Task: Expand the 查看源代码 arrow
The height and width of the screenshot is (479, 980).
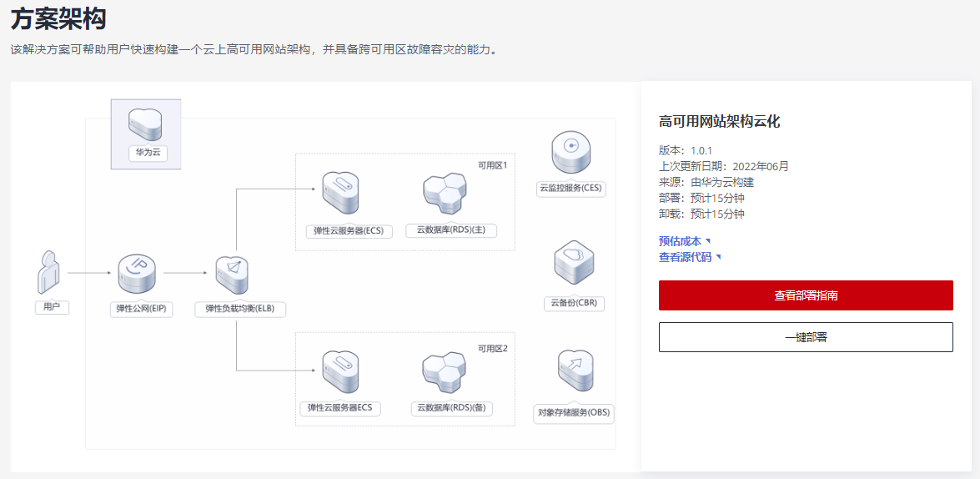Action: tap(718, 257)
